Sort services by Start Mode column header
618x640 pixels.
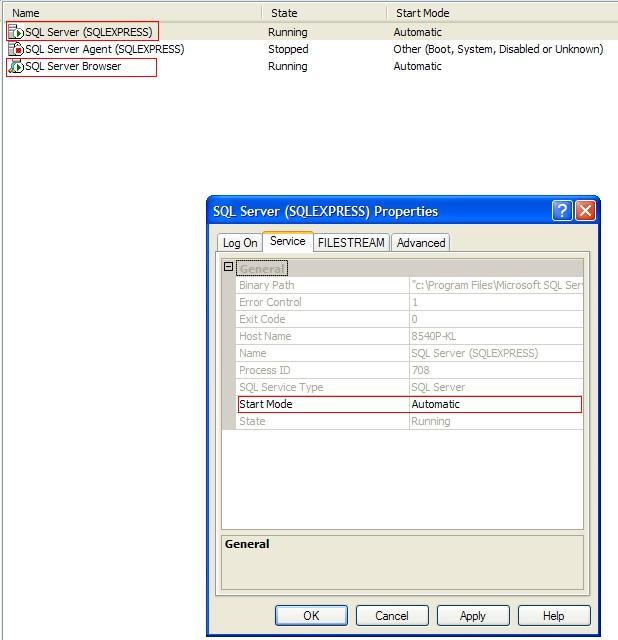pyautogui.click(x=502, y=13)
